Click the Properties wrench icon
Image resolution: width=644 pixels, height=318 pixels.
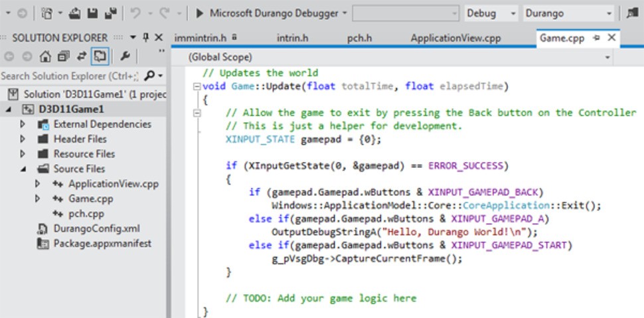[125, 56]
